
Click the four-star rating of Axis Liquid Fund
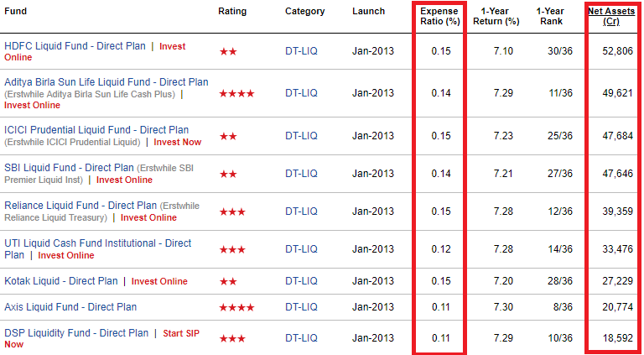tap(236, 308)
